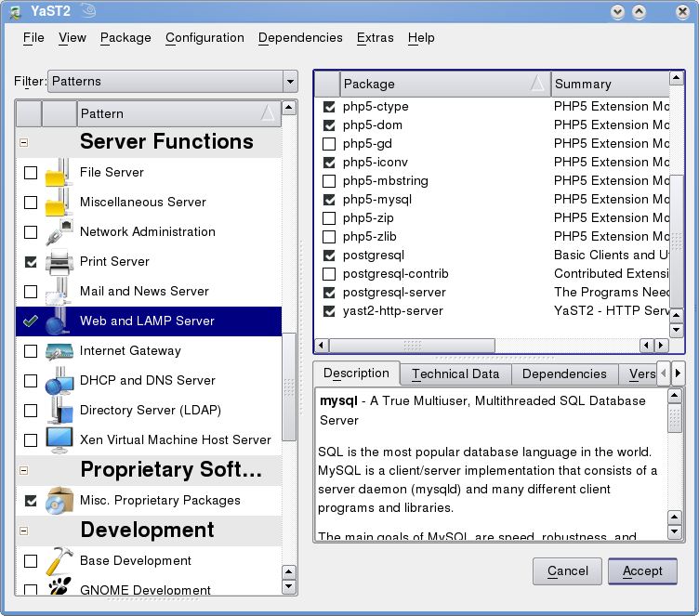Click the pattern list vertical scrollbar thumb
Screen dimensions: 699x616
point(289,387)
